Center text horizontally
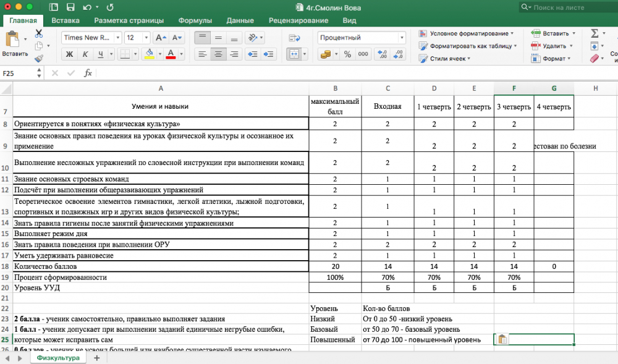Viewport: 618px width, 364px height. point(218,54)
